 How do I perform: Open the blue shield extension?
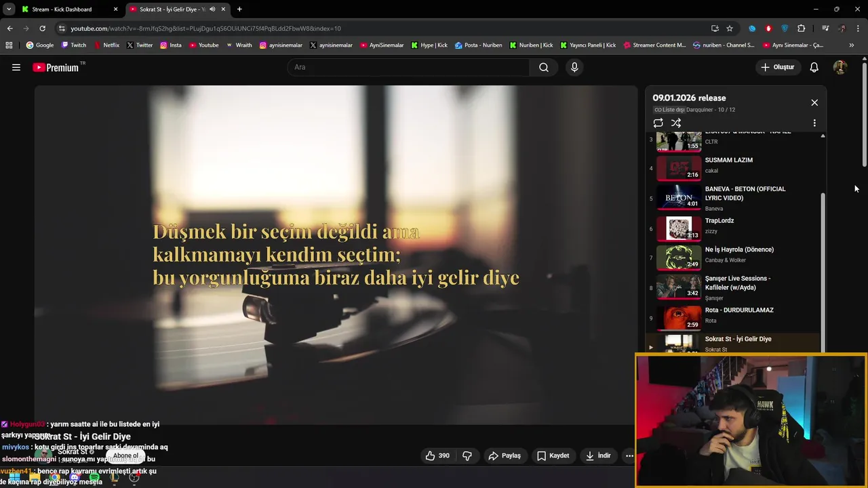(x=785, y=28)
